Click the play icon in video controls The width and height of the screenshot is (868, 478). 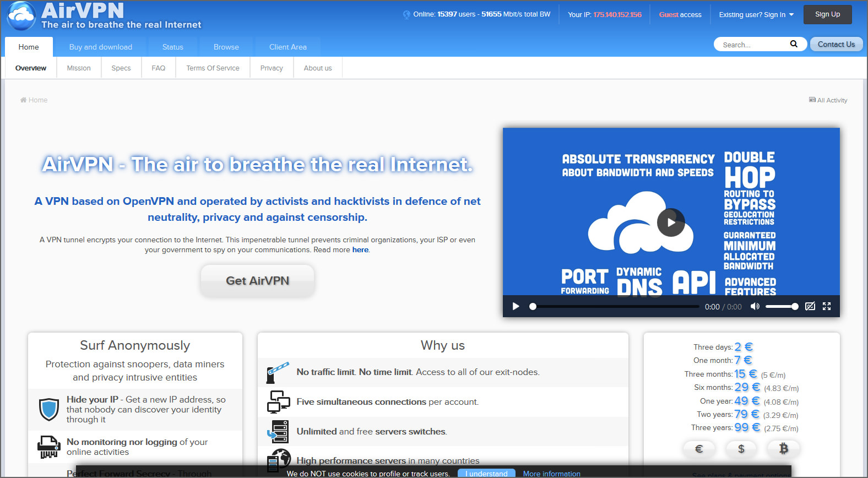(x=516, y=306)
